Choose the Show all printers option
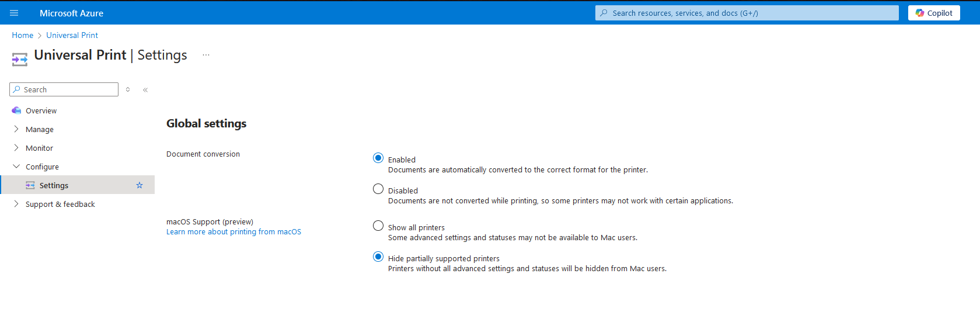 pos(378,226)
